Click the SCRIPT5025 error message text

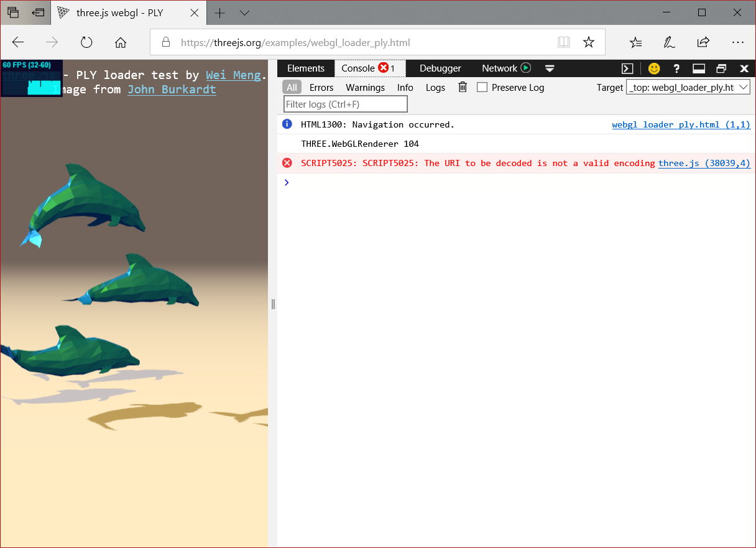point(478,163)
